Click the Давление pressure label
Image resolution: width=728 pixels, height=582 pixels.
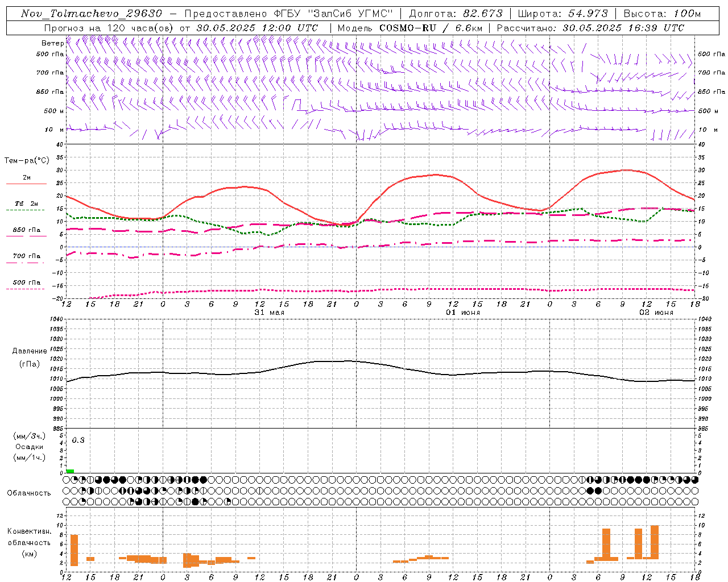point(30,351)
